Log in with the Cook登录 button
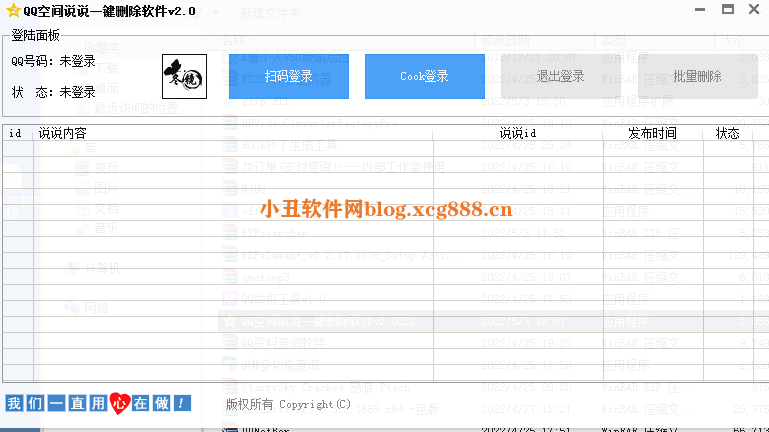 (x=425, y=76)
